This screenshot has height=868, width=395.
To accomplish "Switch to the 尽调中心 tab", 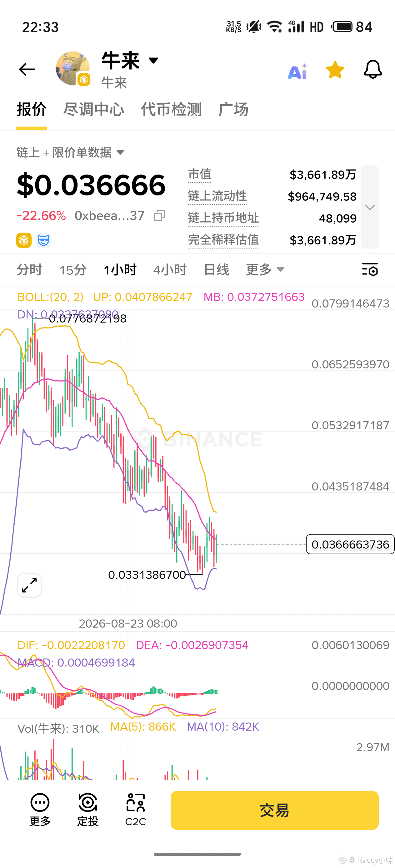I will coord(94,110).
